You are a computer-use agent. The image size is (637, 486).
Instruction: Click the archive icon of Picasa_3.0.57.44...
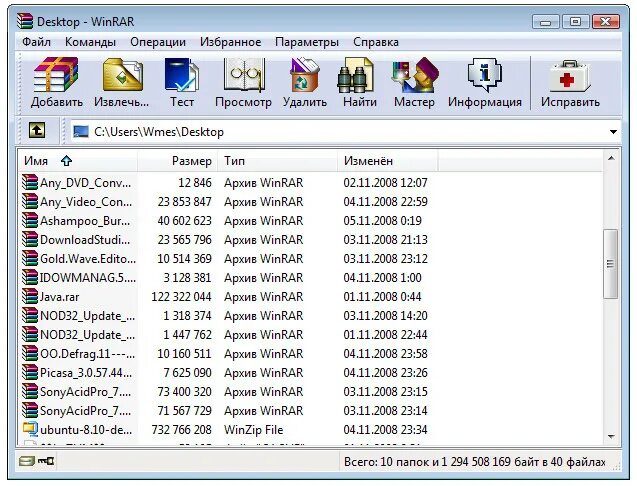coord(30,372)
